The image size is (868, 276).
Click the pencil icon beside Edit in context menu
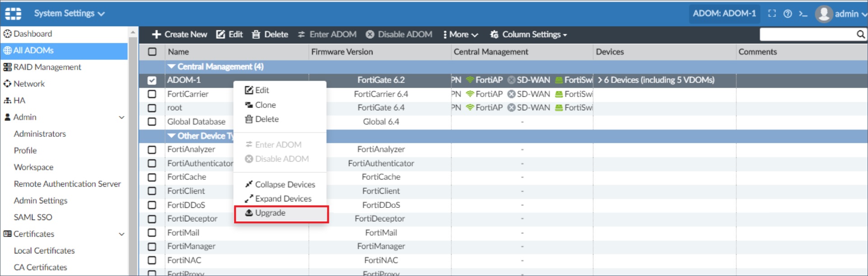[x=249, y=90]
